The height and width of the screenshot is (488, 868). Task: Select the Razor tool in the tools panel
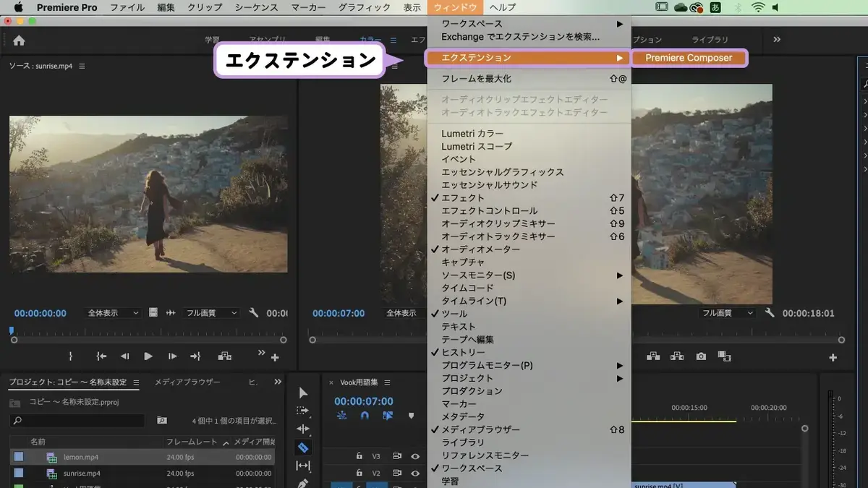click(x=303, y=448)
